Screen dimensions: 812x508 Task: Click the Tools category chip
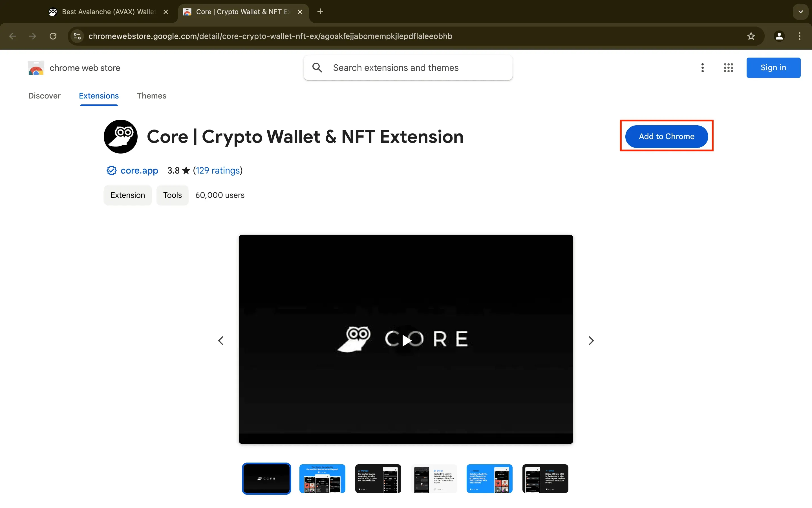pyautogui.click(x=173, y=195)
